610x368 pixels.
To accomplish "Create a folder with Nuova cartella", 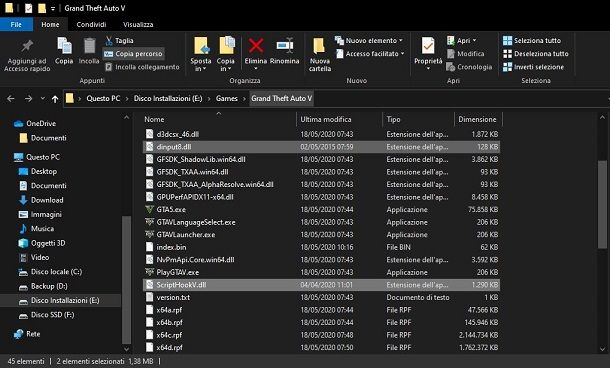I will pyautogui.click(x=320, y=54).
